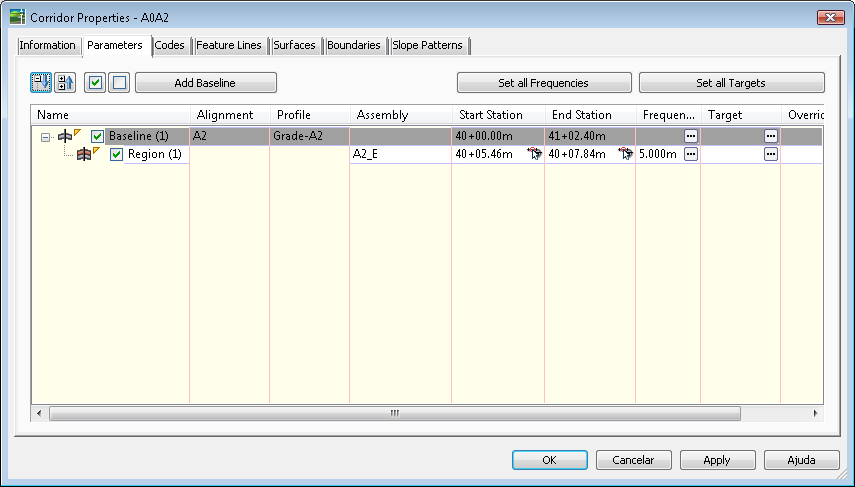Viewport: 855px width, 487px height.
Task: Toggle the Baseline (1) checkbox
Action: tap(97, 136)
